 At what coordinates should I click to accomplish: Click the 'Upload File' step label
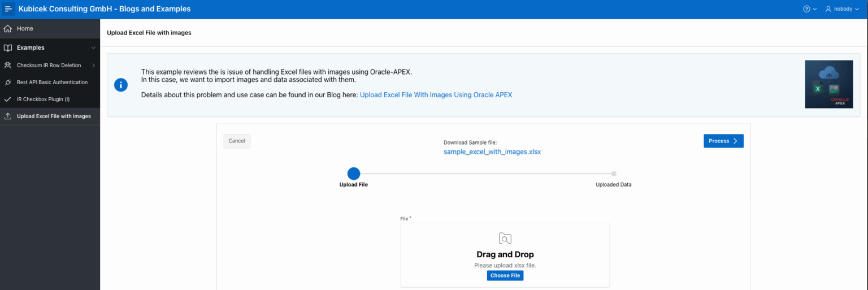pyautogui.click(x=354, y=185)
